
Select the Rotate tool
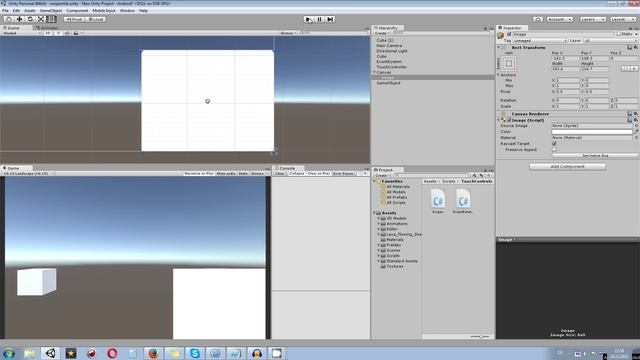tap(30, 19)
